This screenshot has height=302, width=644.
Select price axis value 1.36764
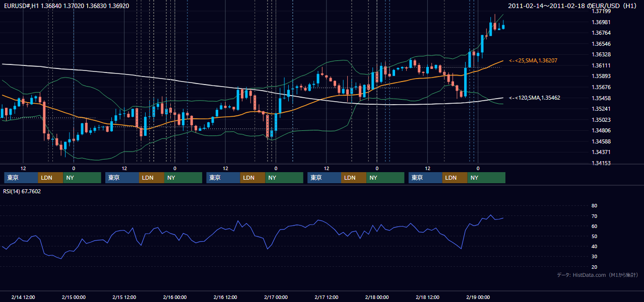601,33
